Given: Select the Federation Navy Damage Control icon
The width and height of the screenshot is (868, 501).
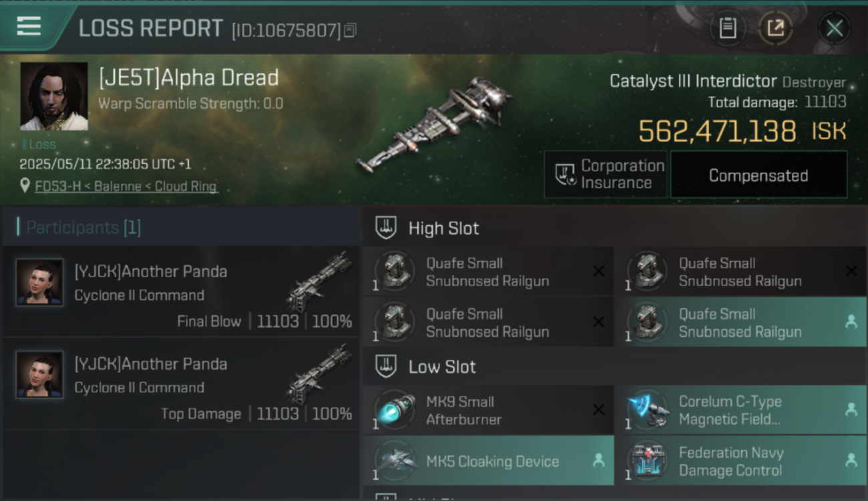Looking at the screenshot, I should pyautogui.click(x=647, y=461).
